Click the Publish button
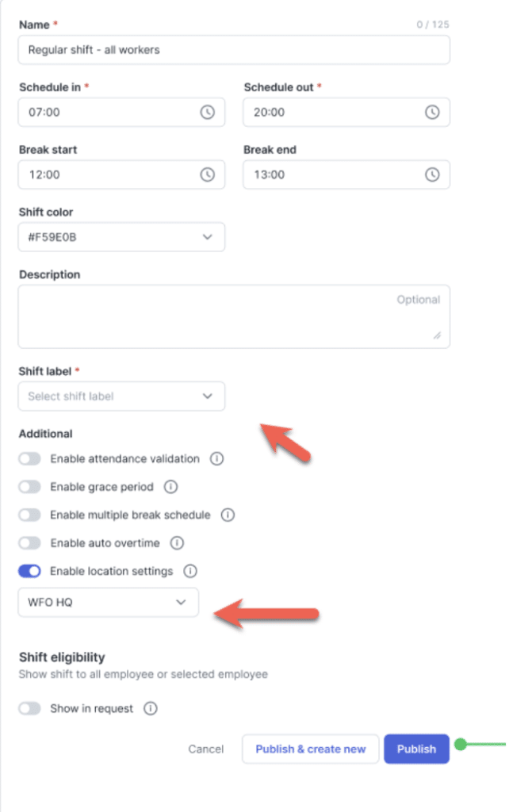Image resolution: width=509 pixels, height=812 pixels. pos(416,749)
